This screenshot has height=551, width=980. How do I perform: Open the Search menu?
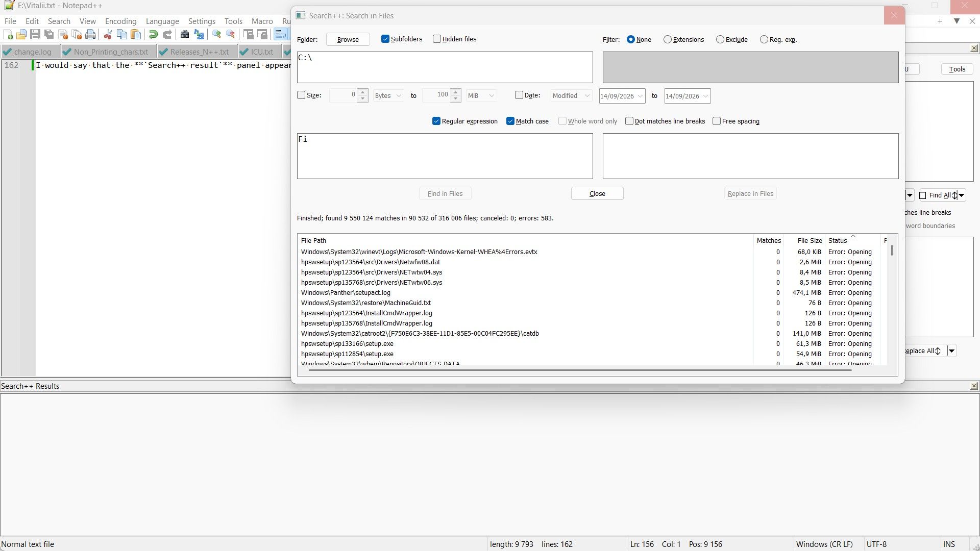click(59, 21)
